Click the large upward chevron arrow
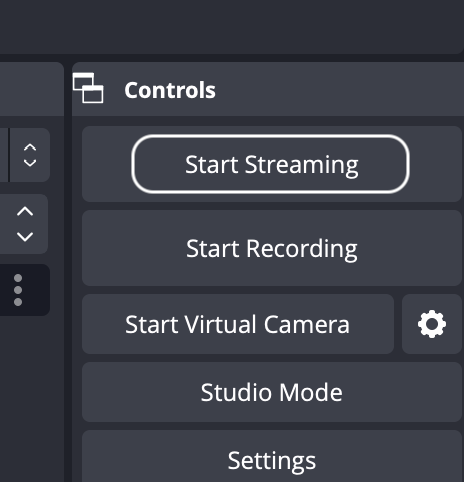This screenshot has height=482, width=464. click(25, 211)
